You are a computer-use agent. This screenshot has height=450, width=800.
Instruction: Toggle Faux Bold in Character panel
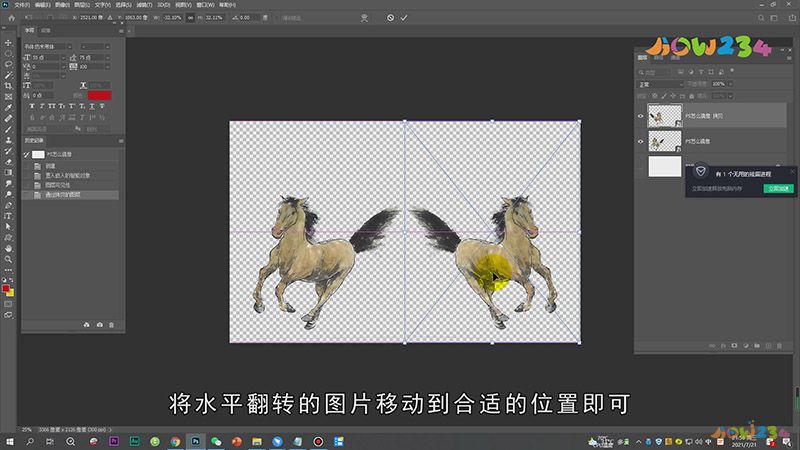[x=32, y=106]
